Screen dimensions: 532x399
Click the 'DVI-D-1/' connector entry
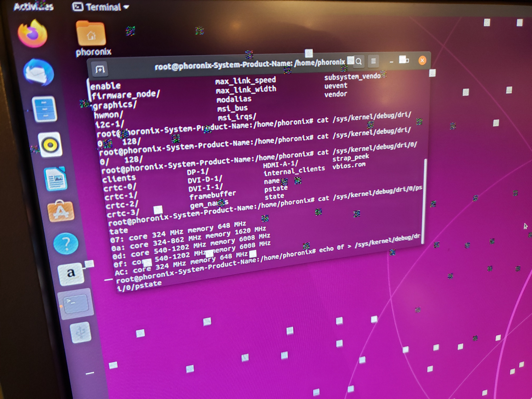[x=205, y=180]
